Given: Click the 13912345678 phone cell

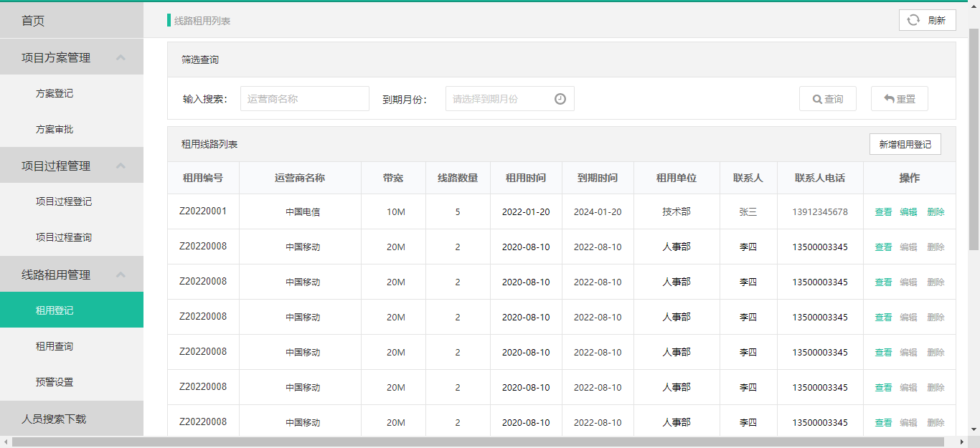Looking at the screenshot, I should click(x=820, y=212).
